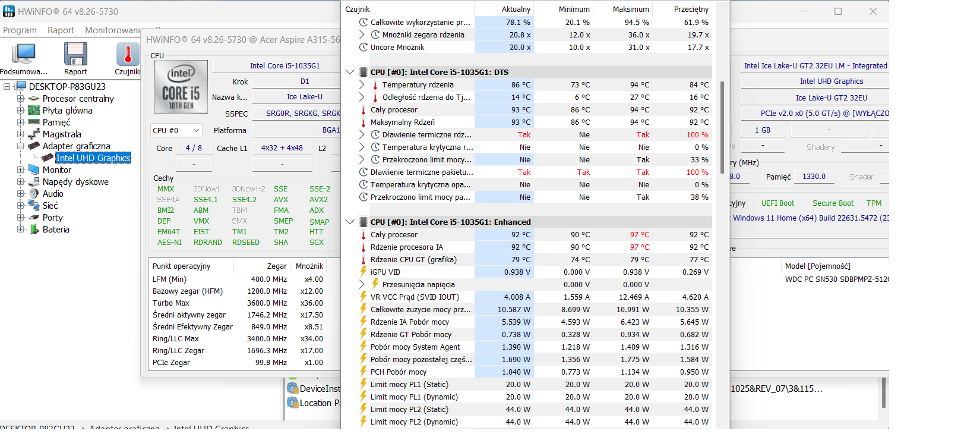The height and width of the screenshot is (440, 980).
Task: Select Intel UHD Graphics tree item
Action: pyautogui.click(x=93, y=158)
